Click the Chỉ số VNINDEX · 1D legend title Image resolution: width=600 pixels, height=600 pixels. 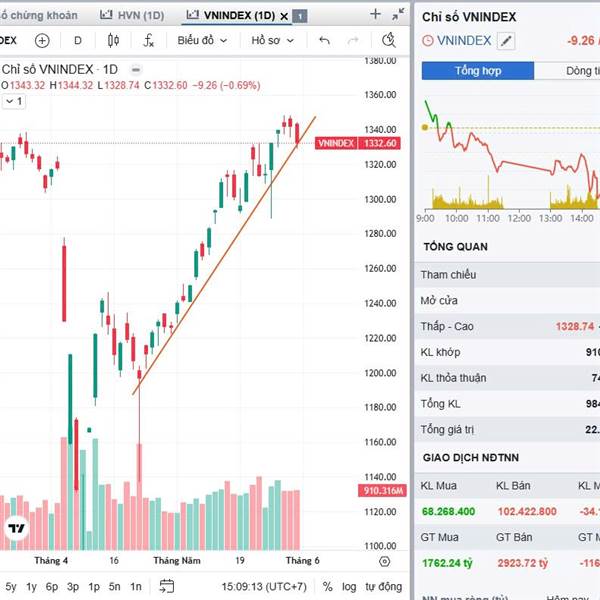click(x=60, y=70)
